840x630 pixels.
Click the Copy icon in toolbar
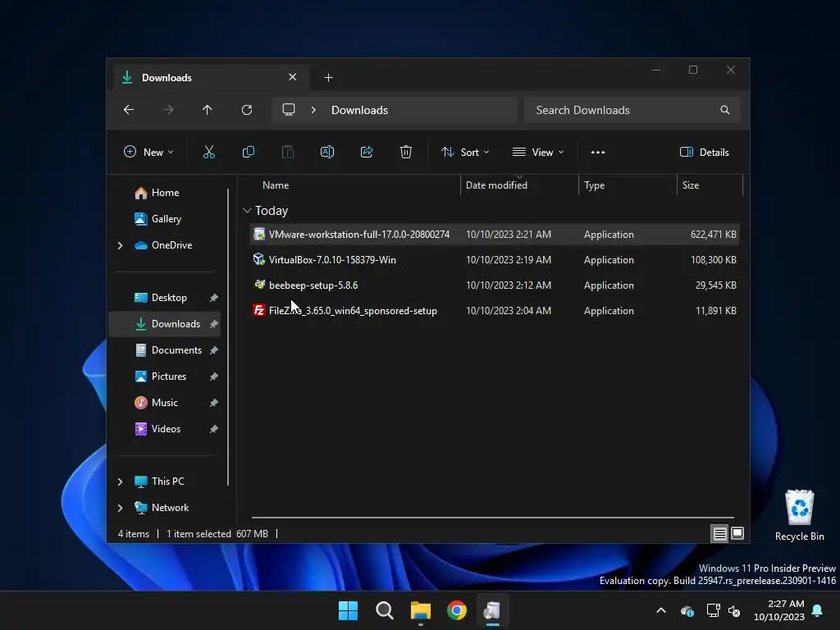249,152
